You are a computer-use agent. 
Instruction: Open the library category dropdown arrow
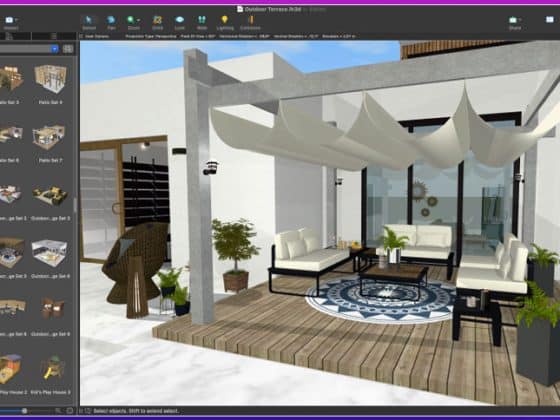pos(55,49)
